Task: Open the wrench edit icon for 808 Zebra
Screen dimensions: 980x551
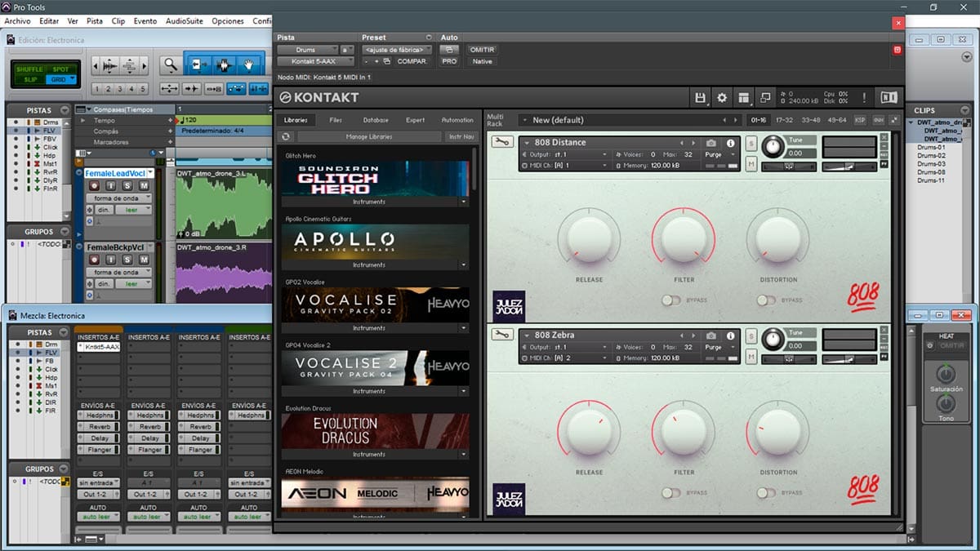Action: pos(501,335)
